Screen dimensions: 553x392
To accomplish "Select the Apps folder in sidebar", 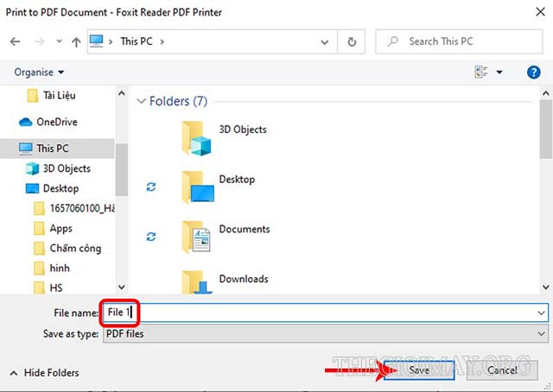I will pyautogui.click(x=54, y=229).
